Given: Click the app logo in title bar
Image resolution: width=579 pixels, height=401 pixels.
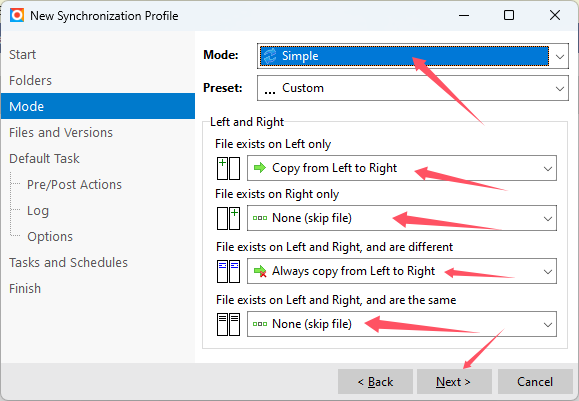Looking at the screenshot, I should 17,16.
